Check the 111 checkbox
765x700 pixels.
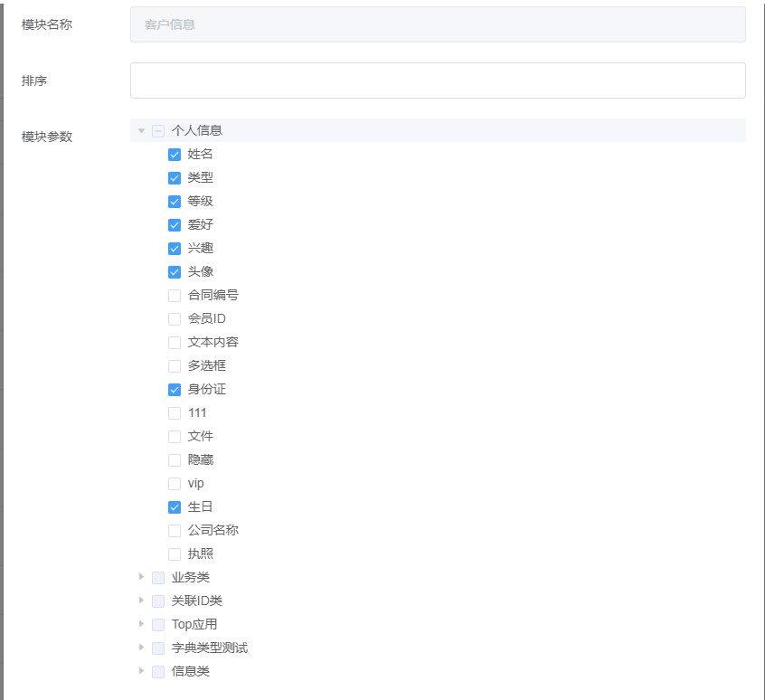(175, 413)
